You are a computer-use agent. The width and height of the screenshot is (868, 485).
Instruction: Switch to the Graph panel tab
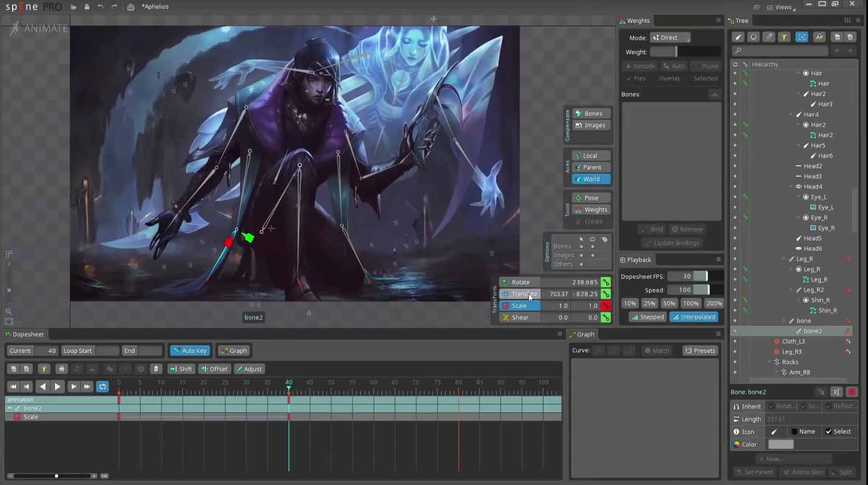pos(582,335)
